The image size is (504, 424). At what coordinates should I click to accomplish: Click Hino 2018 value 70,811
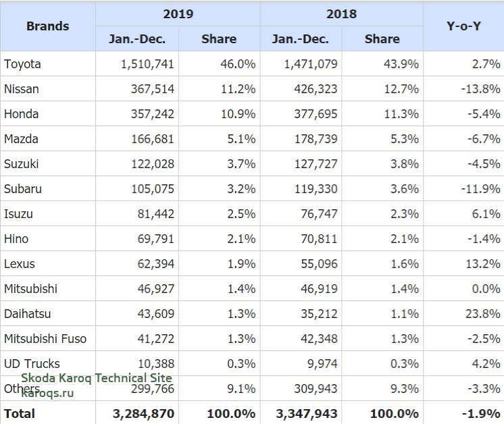pos(319,239)
